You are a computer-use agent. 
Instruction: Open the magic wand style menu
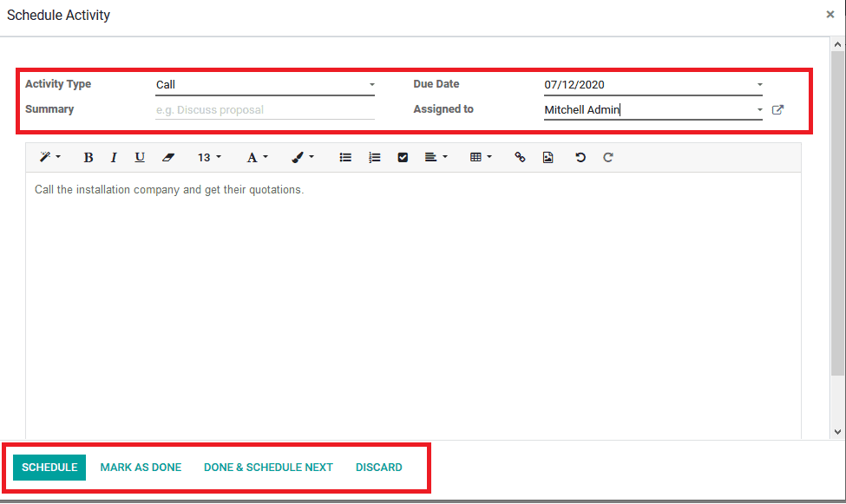click(x=50, y=157)
